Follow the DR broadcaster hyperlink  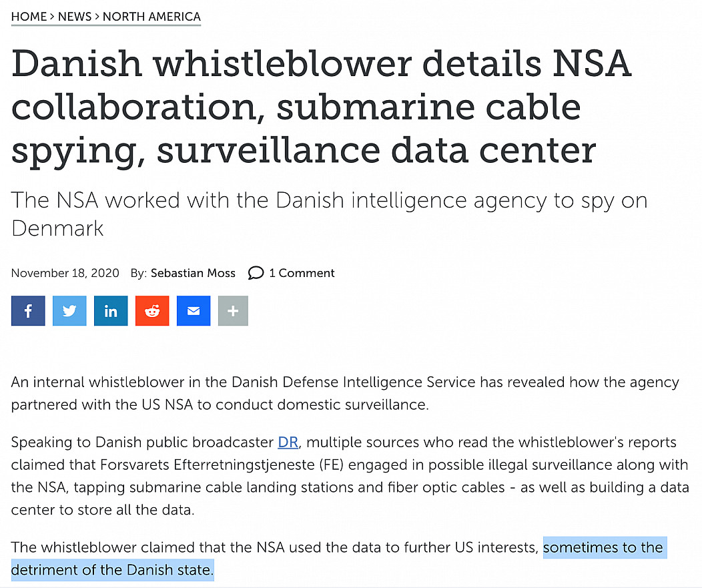(288, 442)
